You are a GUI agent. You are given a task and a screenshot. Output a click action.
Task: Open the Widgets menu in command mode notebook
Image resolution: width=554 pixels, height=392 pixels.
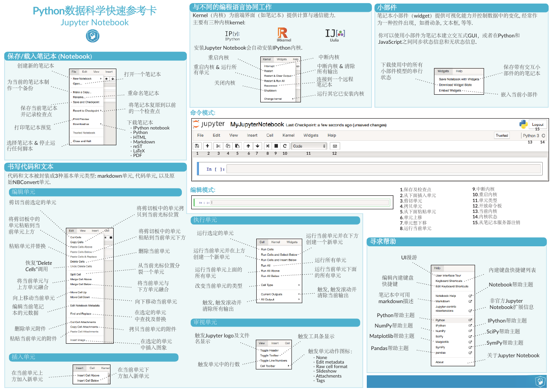(311, 135)
